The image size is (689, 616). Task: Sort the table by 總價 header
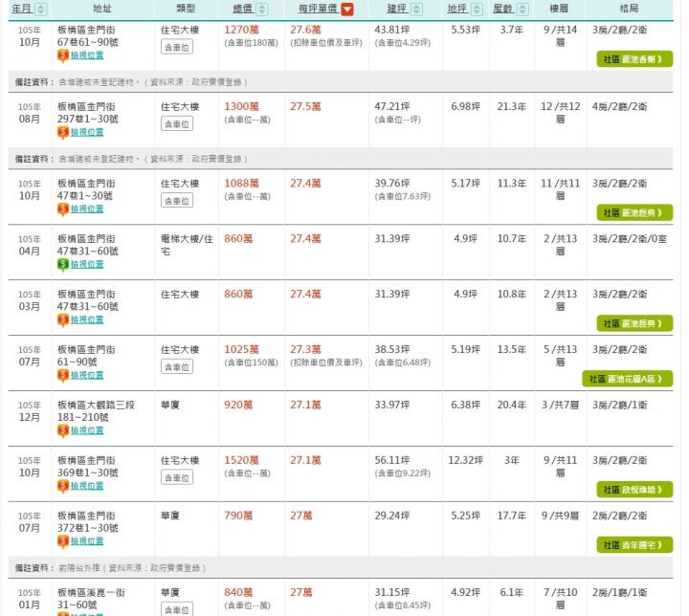coord(243,9)
